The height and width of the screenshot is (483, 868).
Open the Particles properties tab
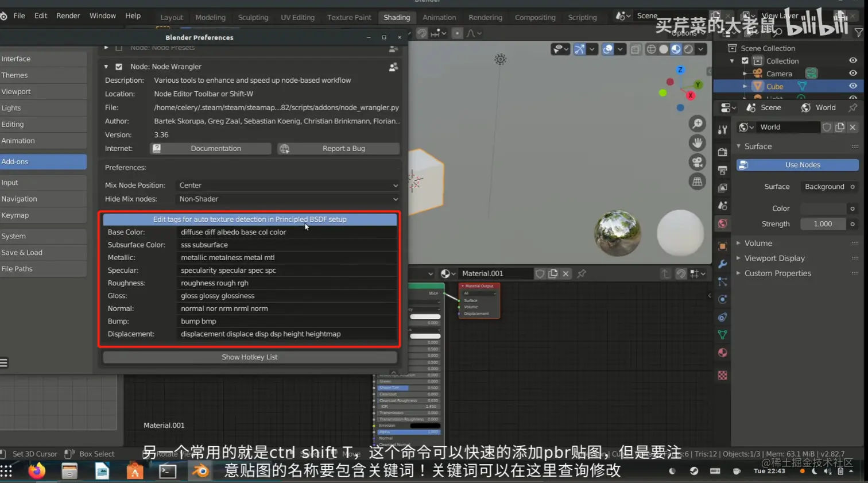722,282
